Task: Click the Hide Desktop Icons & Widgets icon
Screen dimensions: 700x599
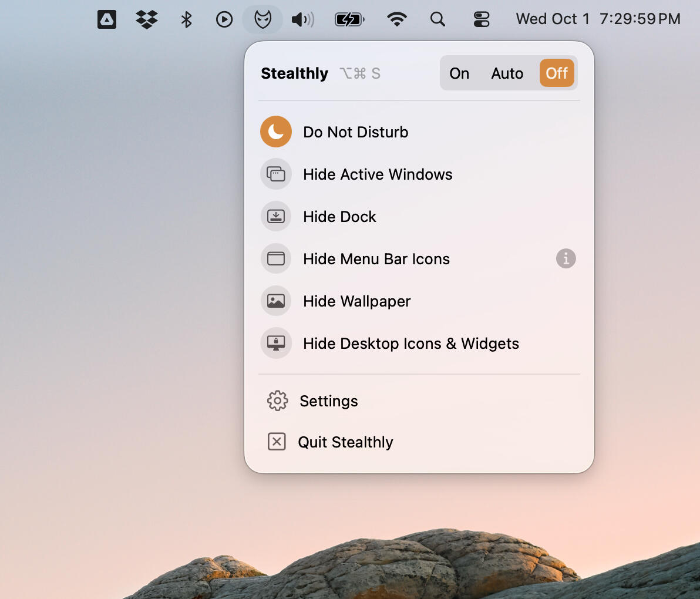Action: [x=276, y=343]
